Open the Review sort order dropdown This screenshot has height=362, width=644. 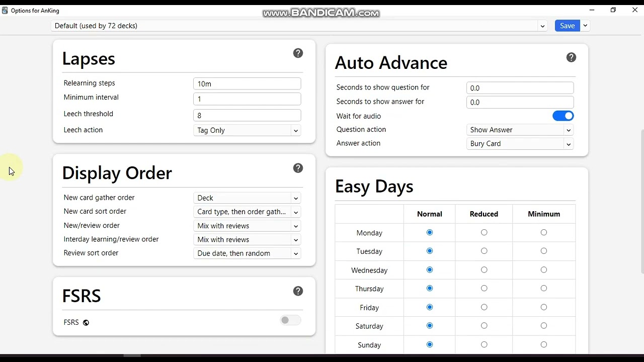click(x=247, y=253)
